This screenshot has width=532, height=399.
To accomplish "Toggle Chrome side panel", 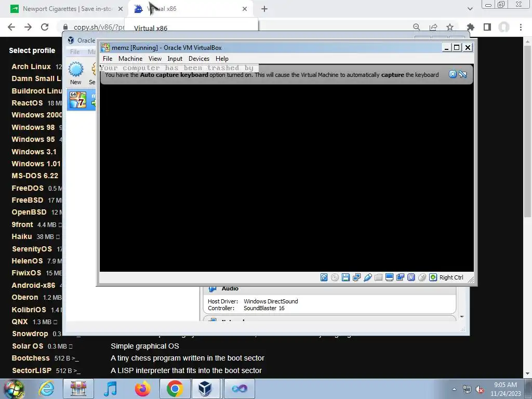I will [x=487, y=27].
